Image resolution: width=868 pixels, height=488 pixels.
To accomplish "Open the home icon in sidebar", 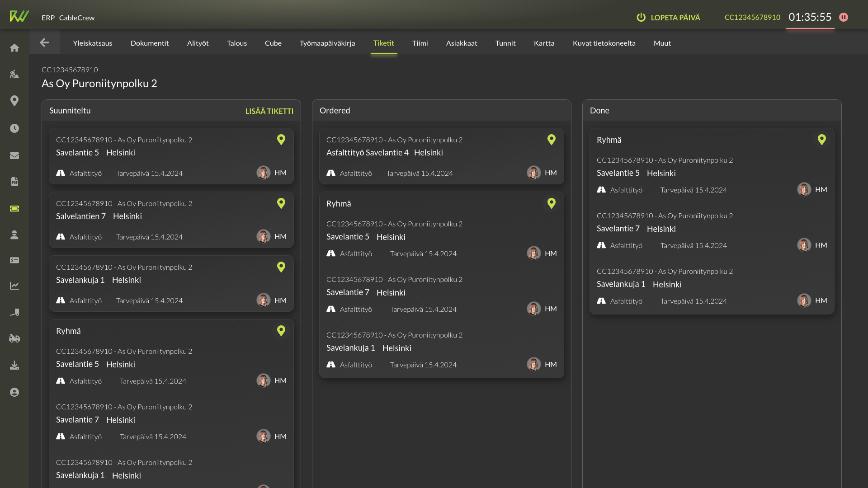I will [x=14, y=48].
